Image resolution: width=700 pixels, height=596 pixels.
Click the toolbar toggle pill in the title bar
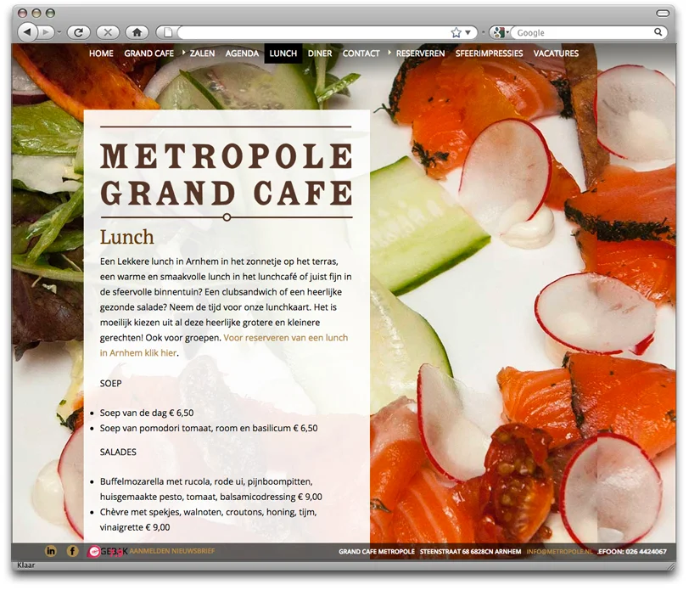(663, 13)
